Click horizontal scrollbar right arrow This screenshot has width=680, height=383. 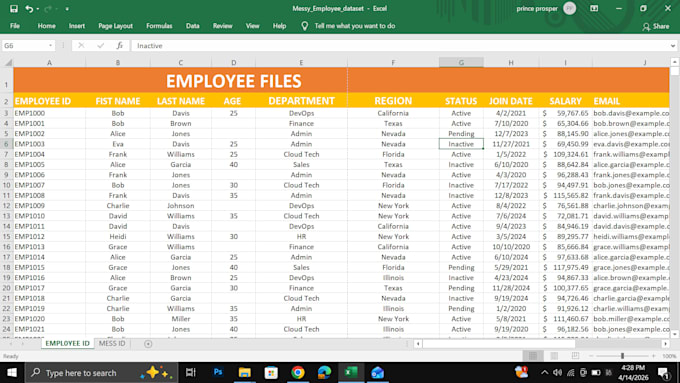[665, 344]
